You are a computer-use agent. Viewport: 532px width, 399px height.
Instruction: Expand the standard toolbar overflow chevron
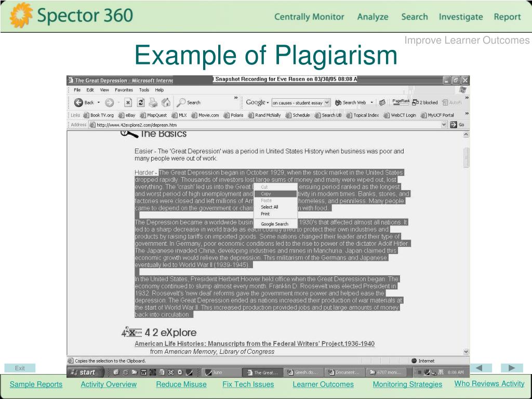[x=236, y=98]
